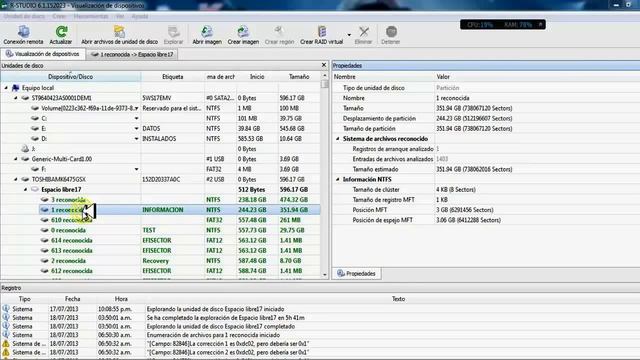The image size is (640, 360).
Task: Click the CPU/RAM monitor widget
Action: pyautogui.click(x=503, y=24)
